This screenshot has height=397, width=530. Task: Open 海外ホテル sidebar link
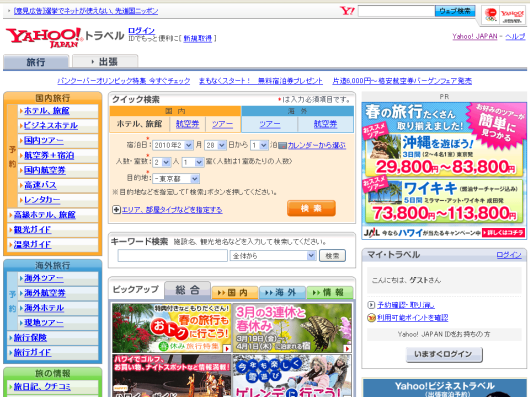pyautogui.click(x=44, y=308)
